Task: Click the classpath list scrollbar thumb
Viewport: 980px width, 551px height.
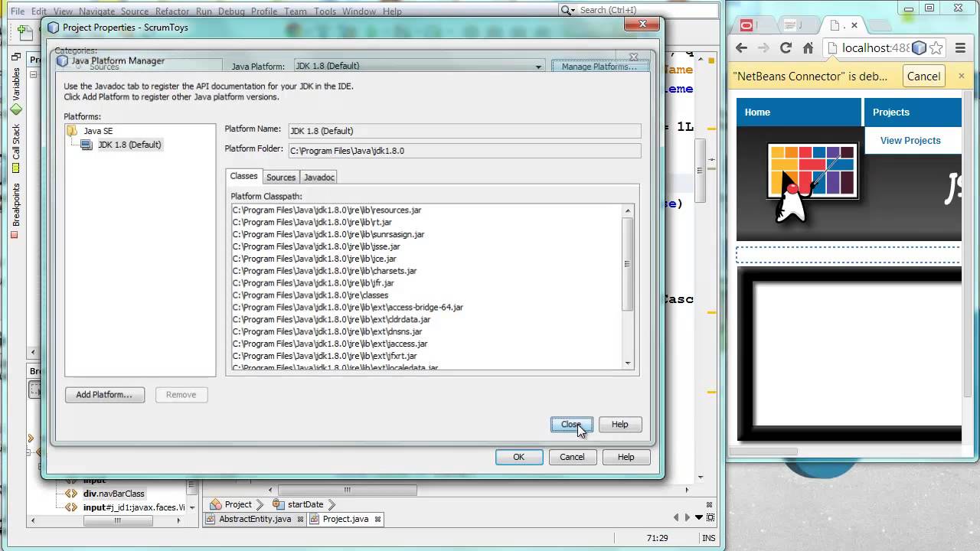Action: point(628,264)
